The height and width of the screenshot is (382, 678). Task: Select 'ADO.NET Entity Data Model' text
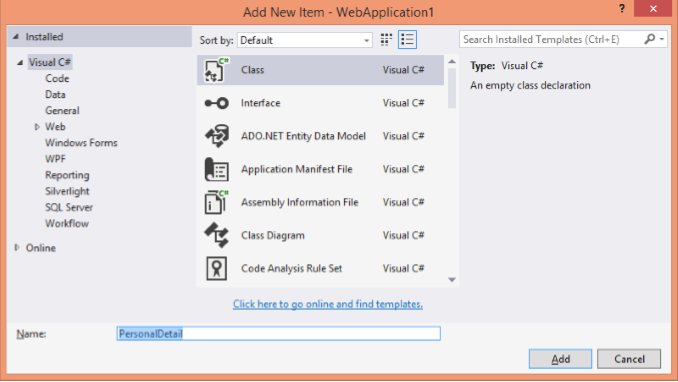coord(304,136)
